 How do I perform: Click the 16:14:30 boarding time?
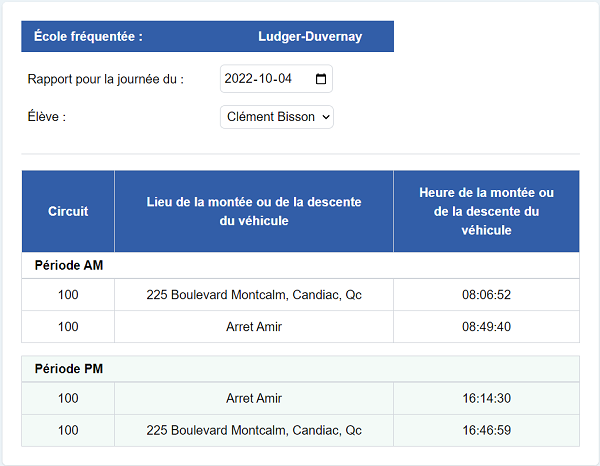coord(486,398)
